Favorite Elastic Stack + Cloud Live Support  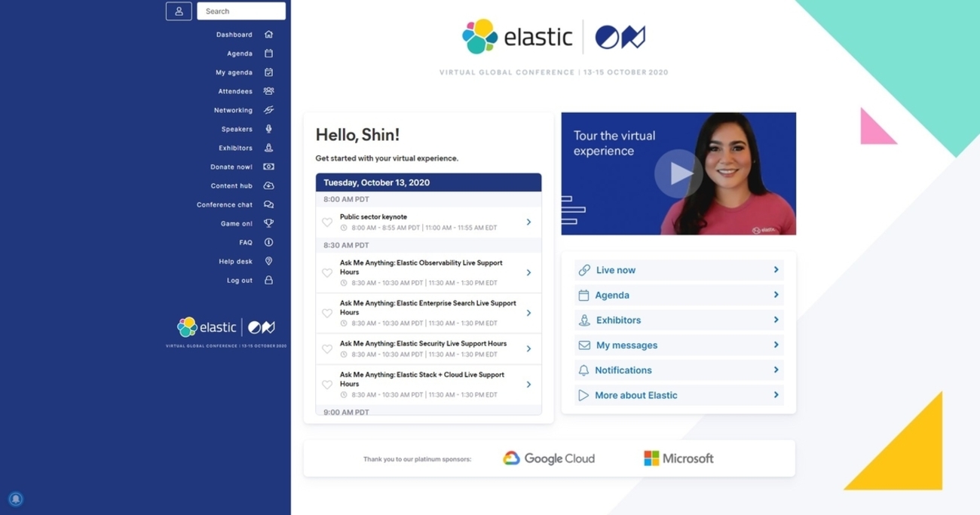(x=327, y=385)
